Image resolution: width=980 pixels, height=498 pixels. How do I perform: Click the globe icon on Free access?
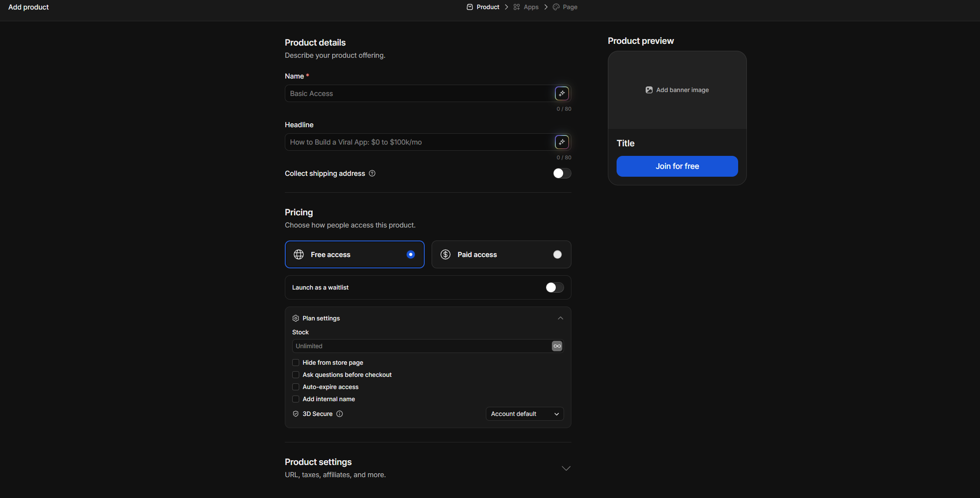299,254
